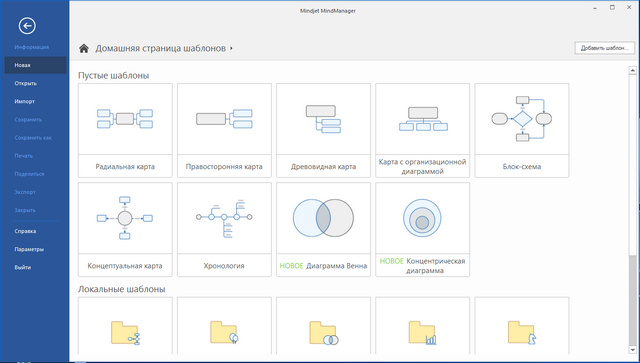640x363 pixels.
Task: Select the Right-sided map template icon
Action: pyautogui.click(x=224, y=119)
